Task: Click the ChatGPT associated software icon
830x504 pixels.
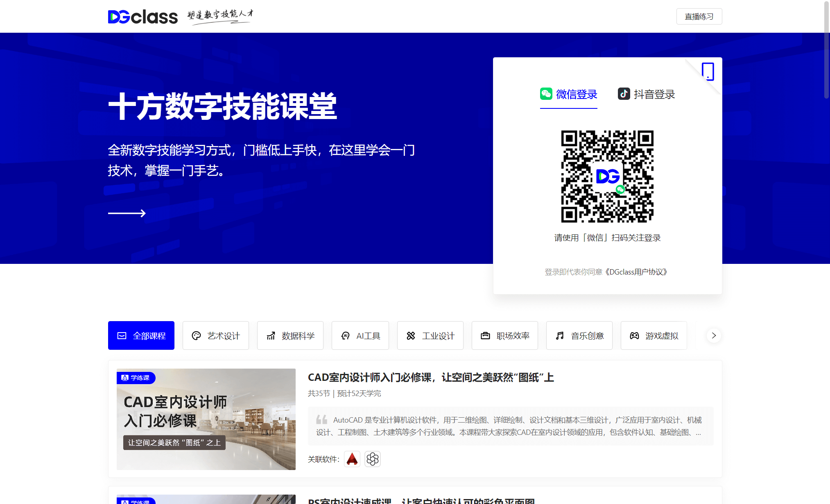Action: tap(372, 459)
